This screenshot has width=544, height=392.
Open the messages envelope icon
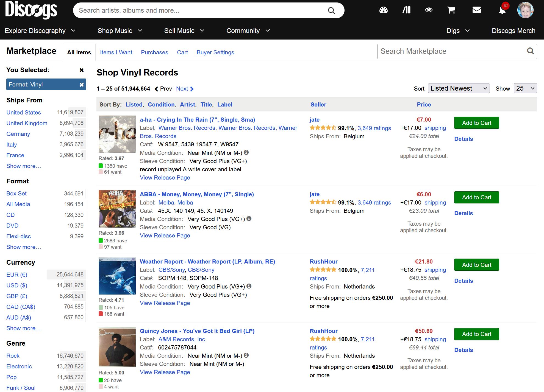476,10
